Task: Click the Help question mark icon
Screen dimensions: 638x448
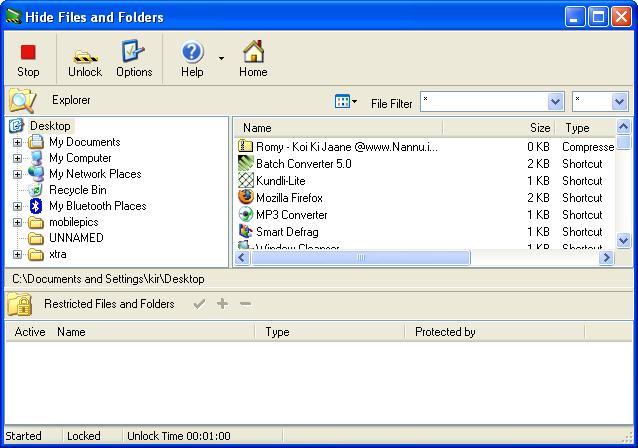Action: 192,52
